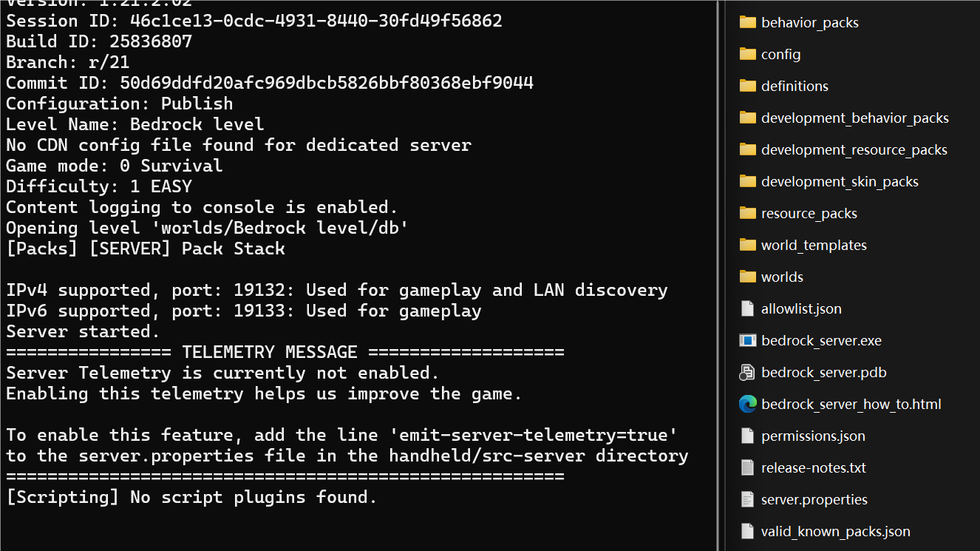The height and width of the screenshot is (551, 980).
Task: Click the 'No script plugins found' console line
Action: pos(191,497)
